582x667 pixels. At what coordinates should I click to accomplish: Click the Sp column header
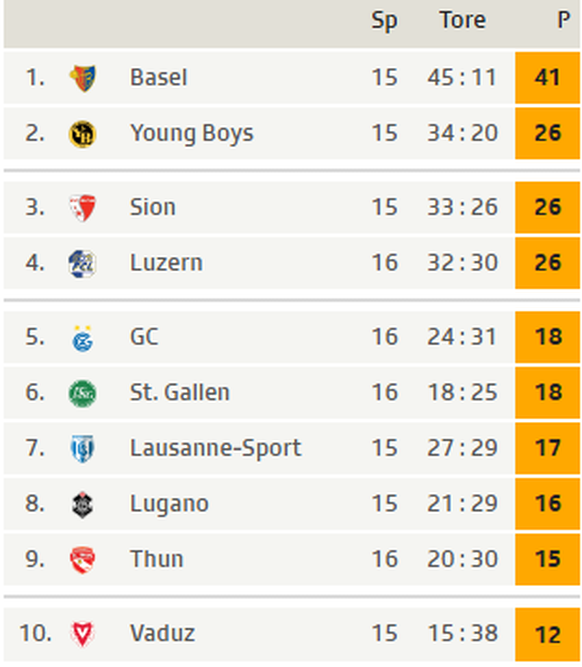[x=384, y=21]
